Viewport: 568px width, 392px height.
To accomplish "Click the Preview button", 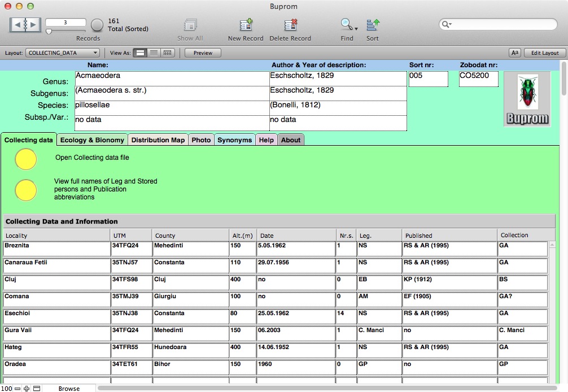I will (x=203, y=53).
